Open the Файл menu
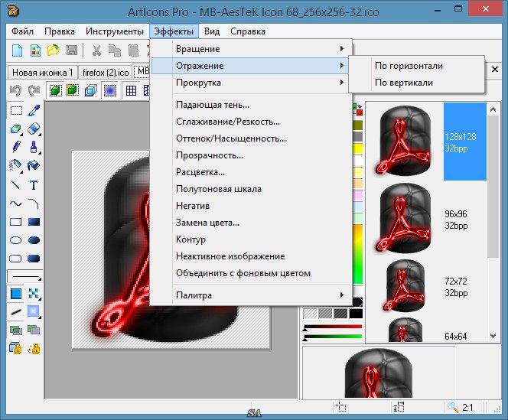508x420 pixels. coord(22,31)
